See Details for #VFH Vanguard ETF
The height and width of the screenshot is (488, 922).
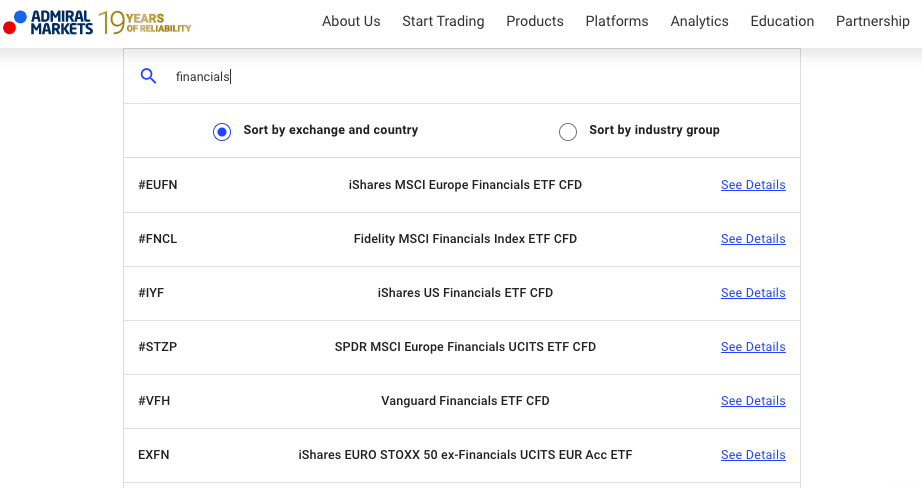click(753, 401)
